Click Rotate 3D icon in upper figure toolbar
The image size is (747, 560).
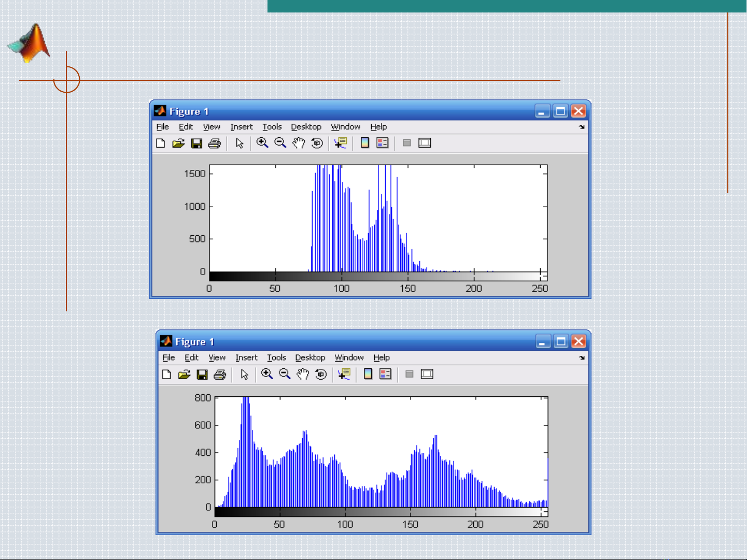point(317,143)
